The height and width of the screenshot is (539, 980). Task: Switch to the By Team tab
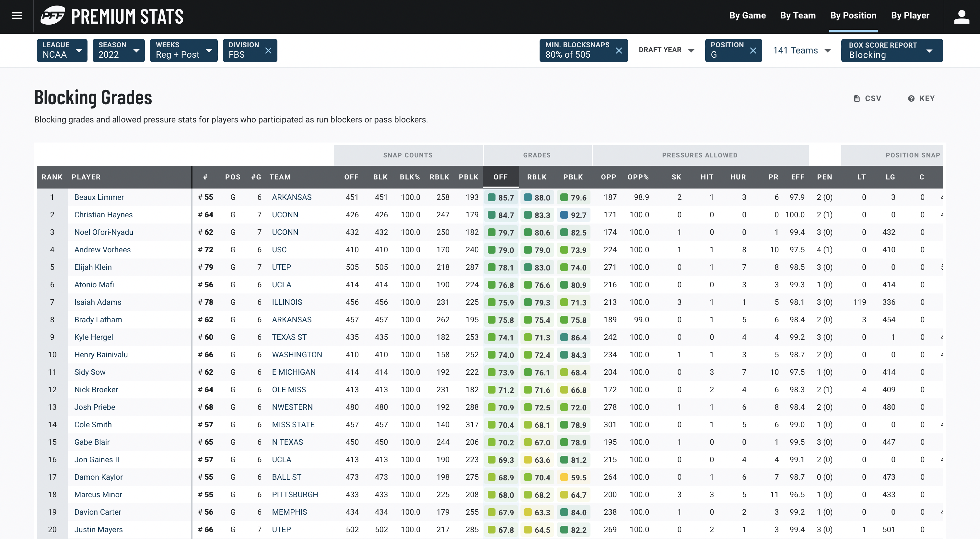click(798, 16)
